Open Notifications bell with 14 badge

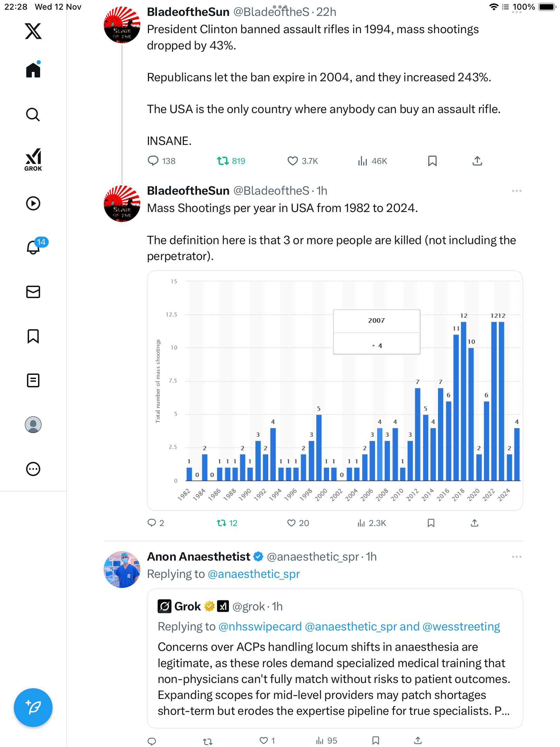click(x=34, y=247)
